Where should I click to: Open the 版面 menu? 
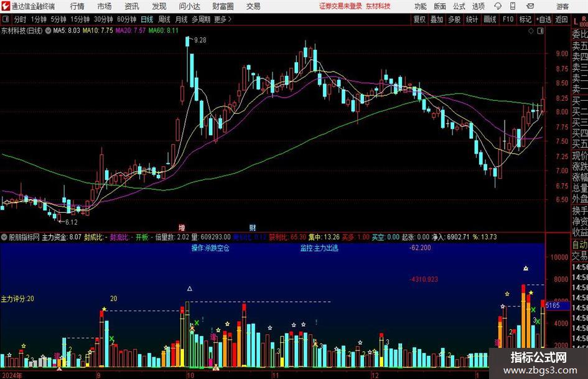tap(439, 6)
